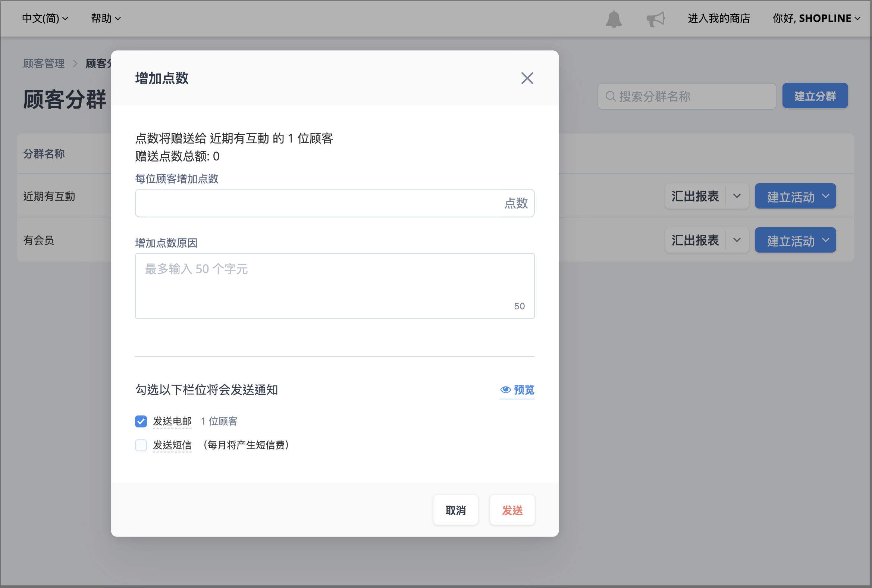
Task: Toggle the 发送电邮 checkbox
Action: point(141,421)
